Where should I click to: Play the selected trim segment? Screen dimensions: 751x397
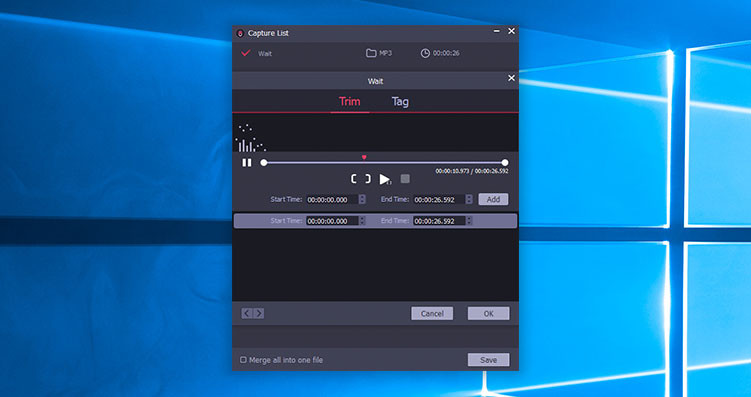(385, 180)
